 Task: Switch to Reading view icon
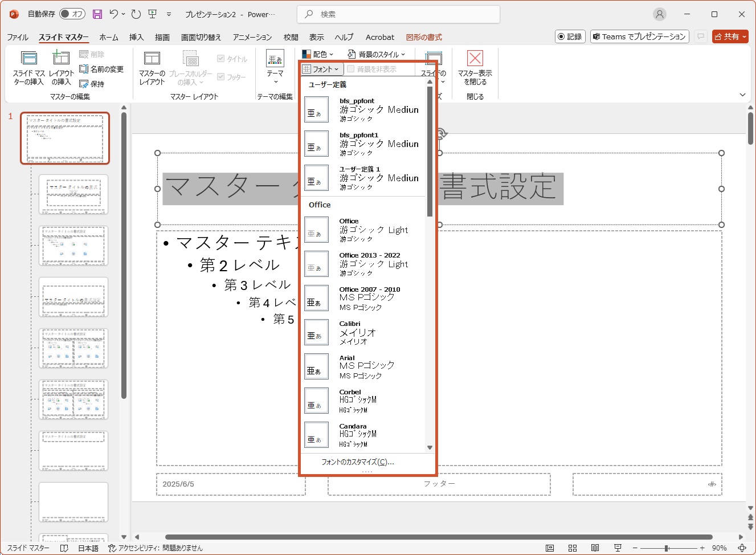595,548
